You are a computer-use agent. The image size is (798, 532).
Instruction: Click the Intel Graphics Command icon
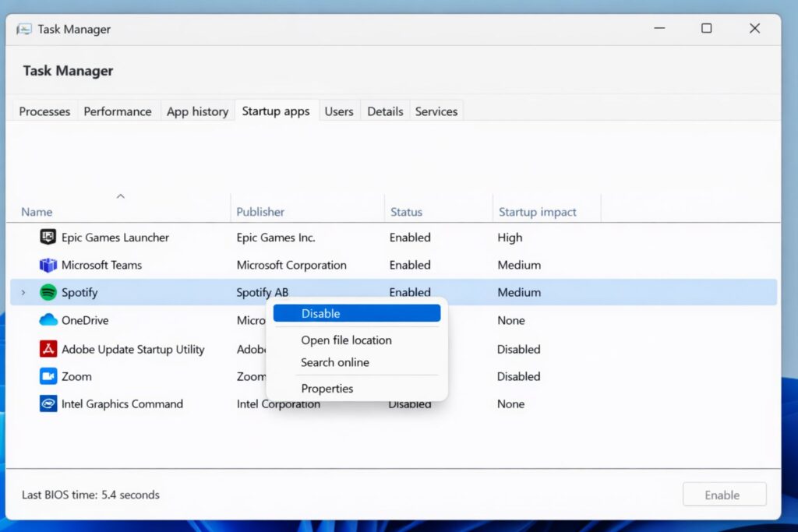pyautogui.click(x=48, y=403)
